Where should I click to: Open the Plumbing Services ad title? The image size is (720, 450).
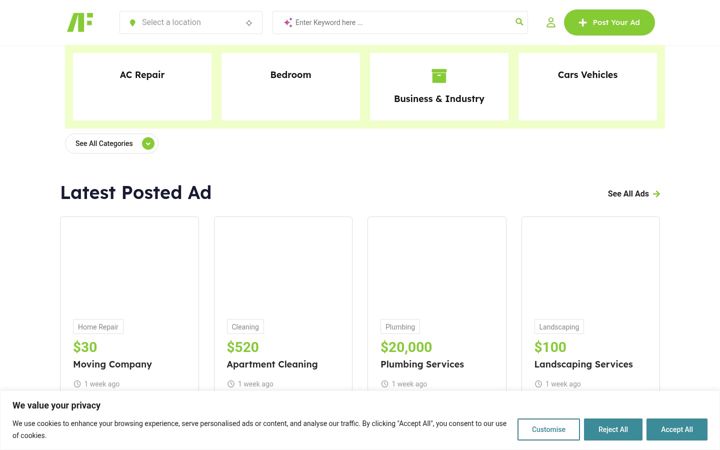coord(422,365)
